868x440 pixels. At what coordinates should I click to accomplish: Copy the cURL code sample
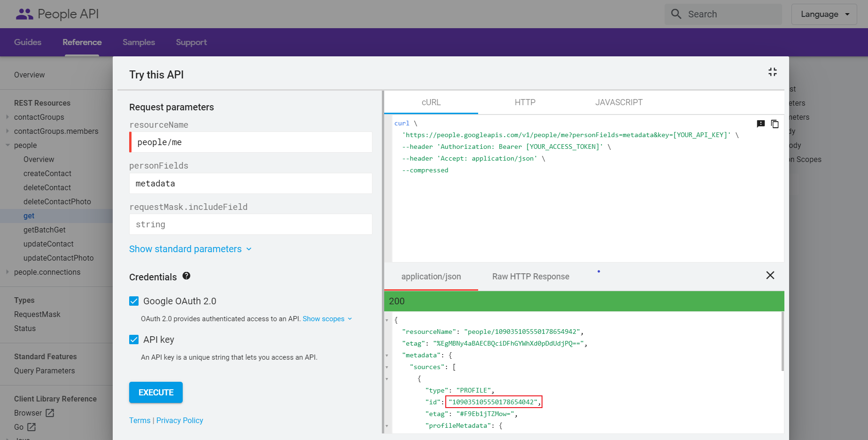point(775,124)
